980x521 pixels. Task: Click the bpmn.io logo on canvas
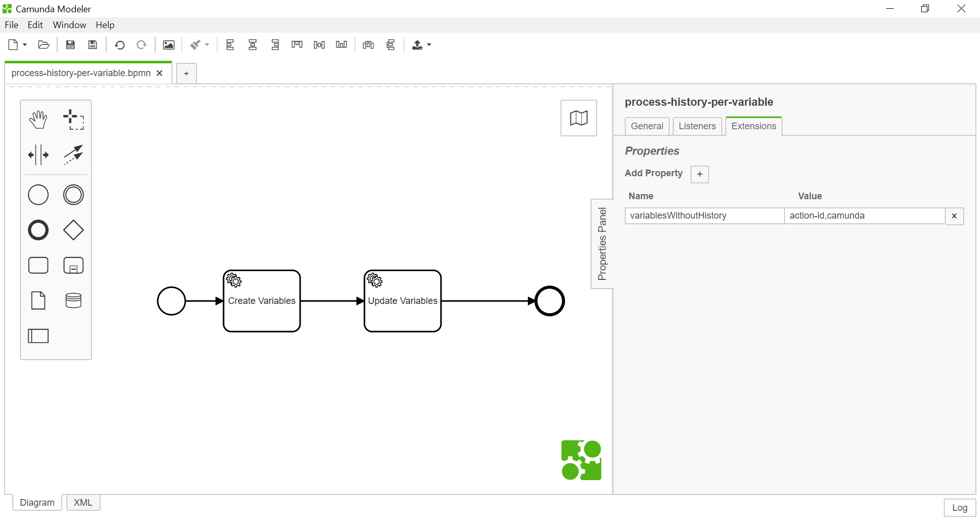[581, 460]
